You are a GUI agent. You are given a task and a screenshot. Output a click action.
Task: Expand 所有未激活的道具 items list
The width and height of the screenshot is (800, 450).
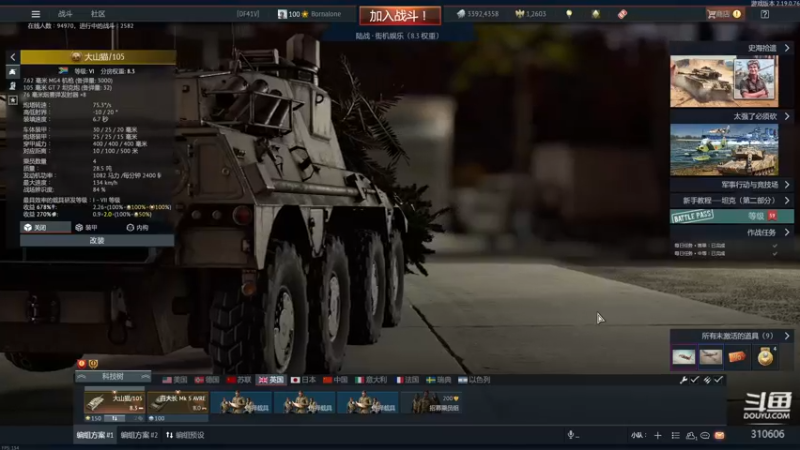(731, 336)
